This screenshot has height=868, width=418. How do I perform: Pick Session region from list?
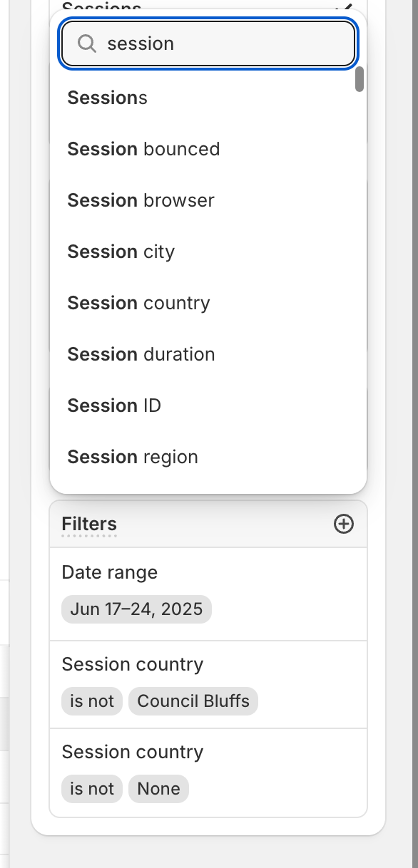(208, 457)
